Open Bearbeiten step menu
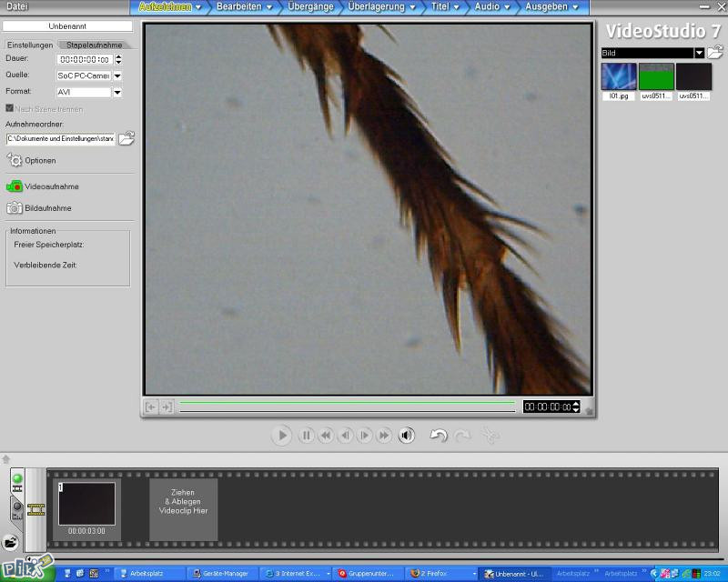The height and width of the screenshot is (582, 728). pyautogui.click(x=244, y=7)
